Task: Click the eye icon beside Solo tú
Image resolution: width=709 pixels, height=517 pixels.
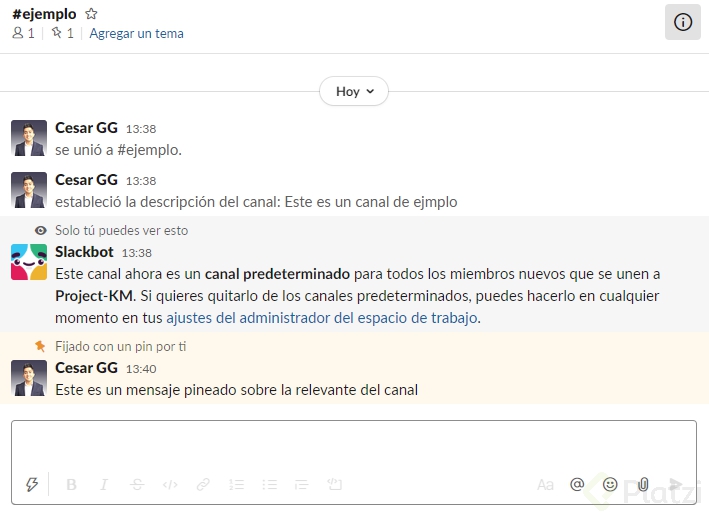Action: tap(41, 231)
